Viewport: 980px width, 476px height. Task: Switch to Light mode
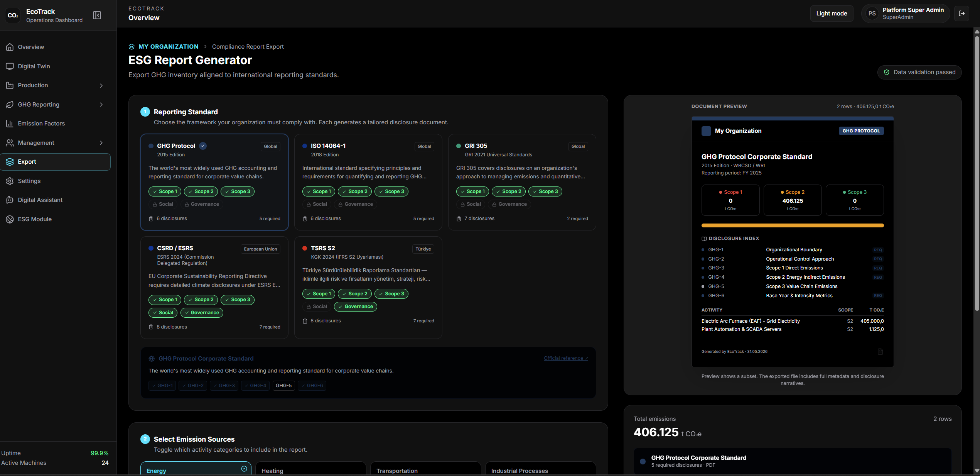point(832,14)
